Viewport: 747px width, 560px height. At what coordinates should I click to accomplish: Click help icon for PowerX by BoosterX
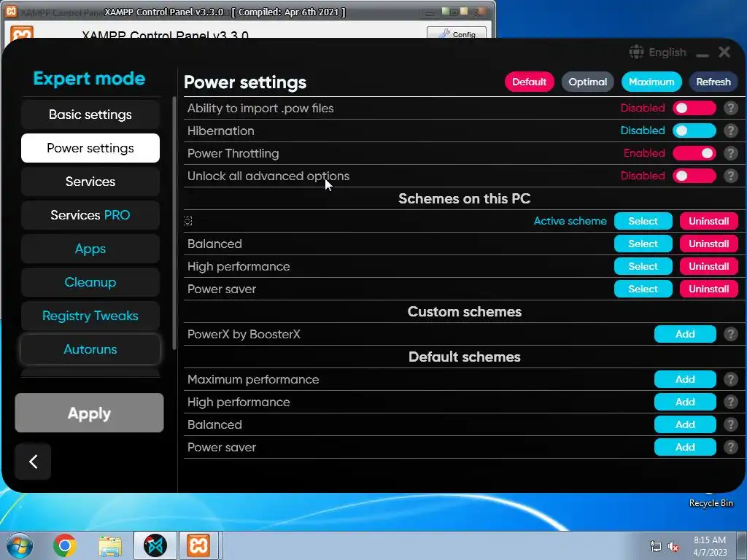coord(730,334)
